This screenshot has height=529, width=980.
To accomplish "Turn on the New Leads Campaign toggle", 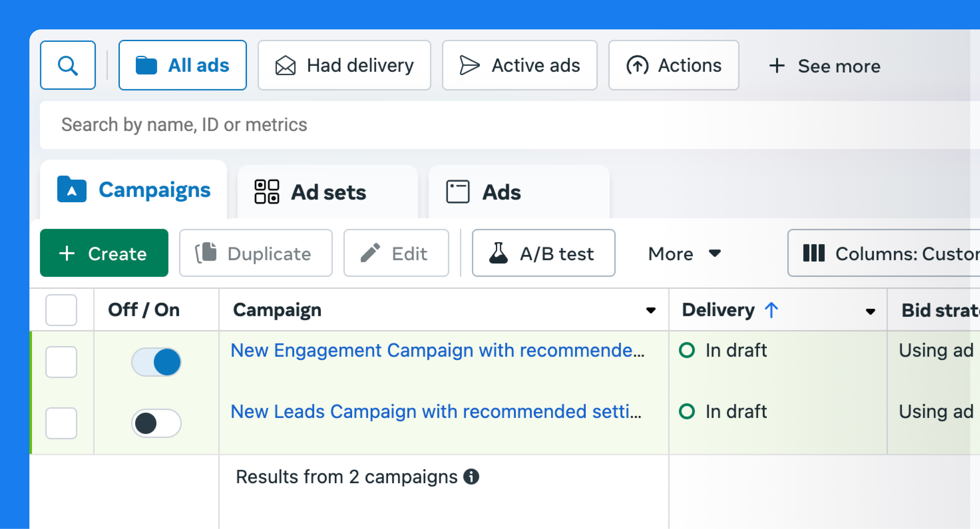I will [x=156, y=423].
